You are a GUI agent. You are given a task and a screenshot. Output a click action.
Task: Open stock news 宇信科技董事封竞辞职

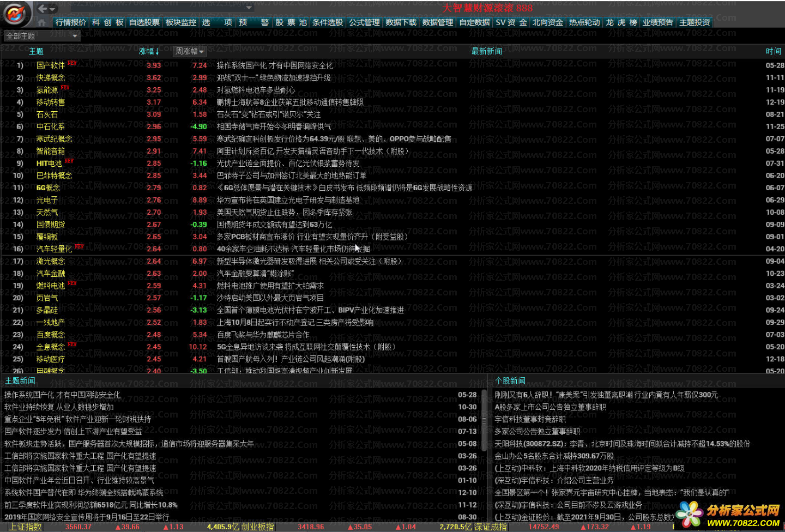[x=530, y=419]
